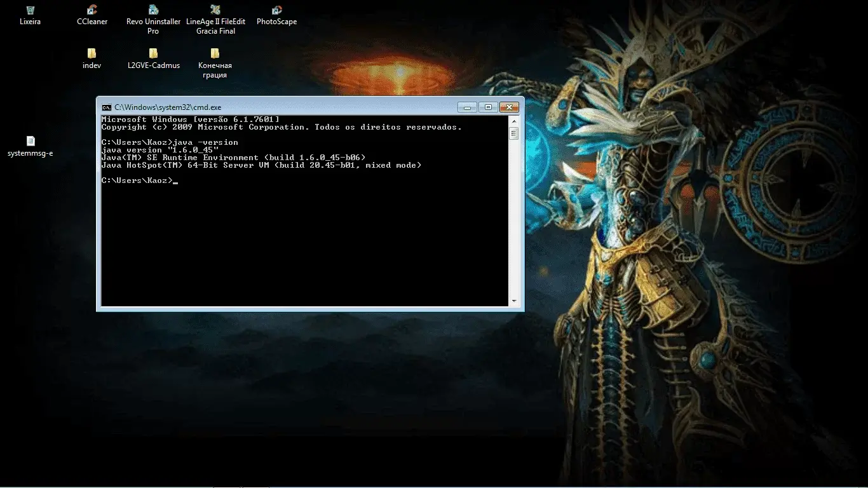Screen dimensions: 868x488
Task: Select the PhotoScape desktop shortcut
Action: coord(276,15)
